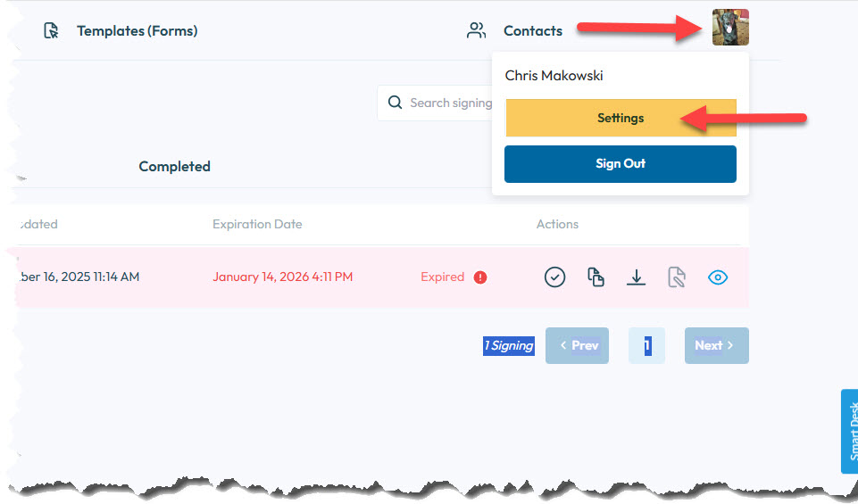Toggle the blue eye view icon
Viewport: 858px width, 504px height.
click(x=718, y=277)
